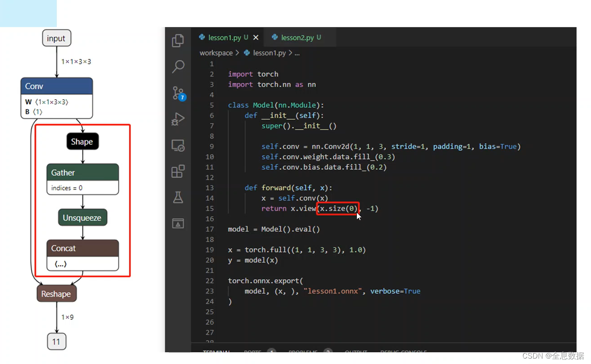Click line number 21 in the gutter
Image resolution: width=591 pixels, height=364 pixels.
point(209,271)
